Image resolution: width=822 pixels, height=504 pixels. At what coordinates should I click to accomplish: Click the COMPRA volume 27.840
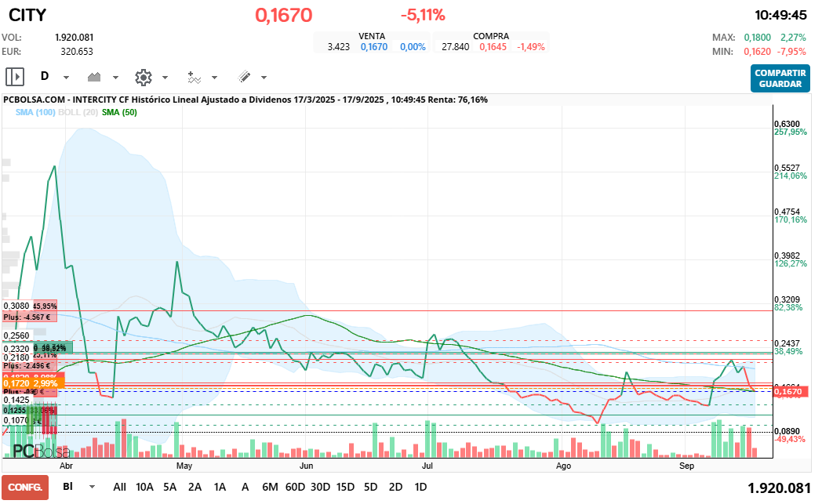click(x=456, y=46)
